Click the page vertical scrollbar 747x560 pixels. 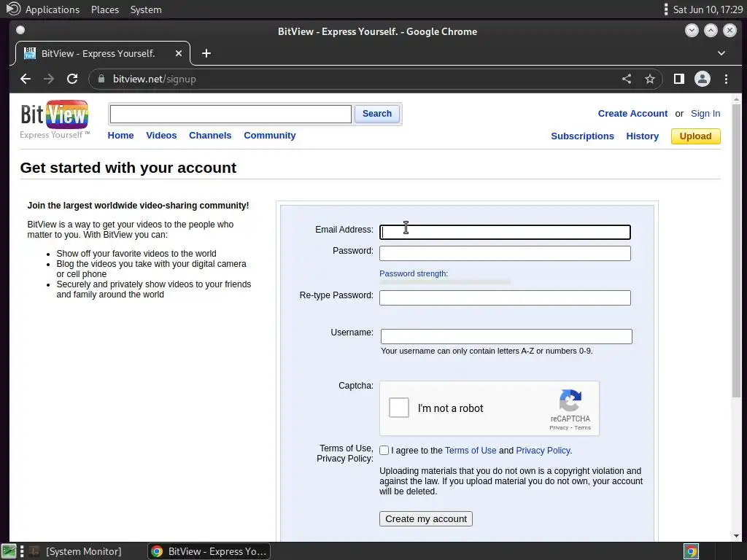737,250
